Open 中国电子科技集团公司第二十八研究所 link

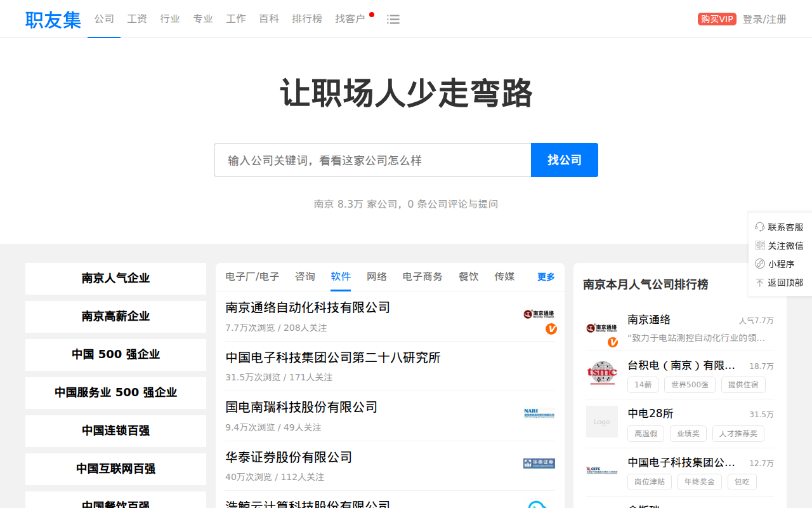(x=333, y=358)
